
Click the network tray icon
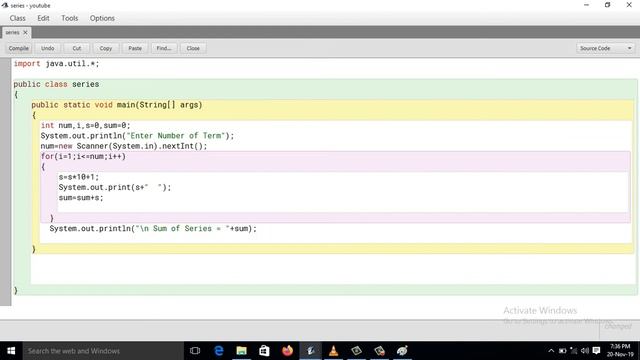[x=573, y=351]
